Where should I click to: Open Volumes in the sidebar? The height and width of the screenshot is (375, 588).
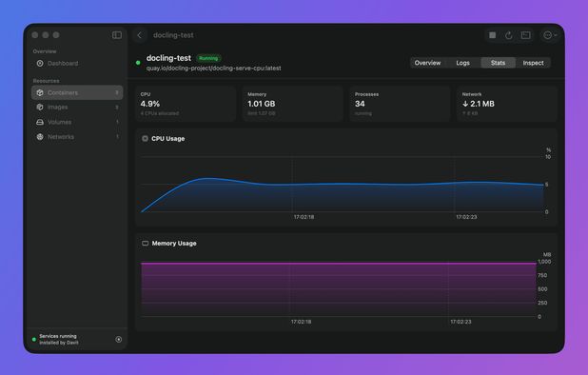point(77,122)
